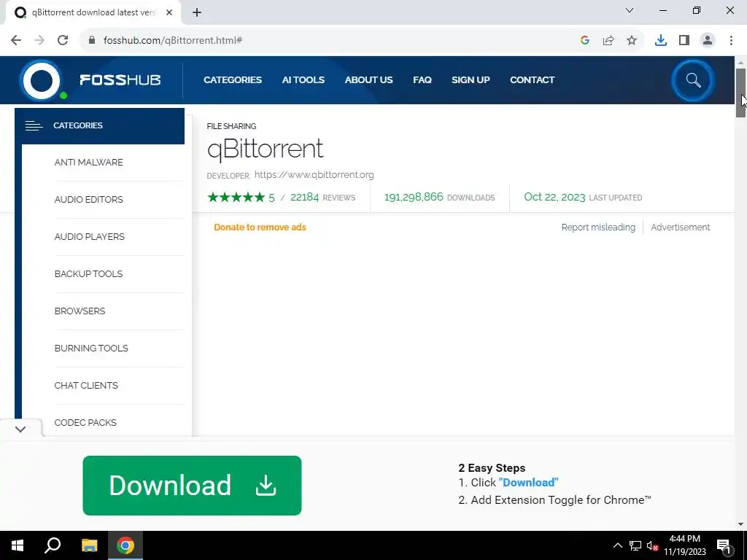
Task: Open Contact in the top navigation
Action: [x=532, y=80]
